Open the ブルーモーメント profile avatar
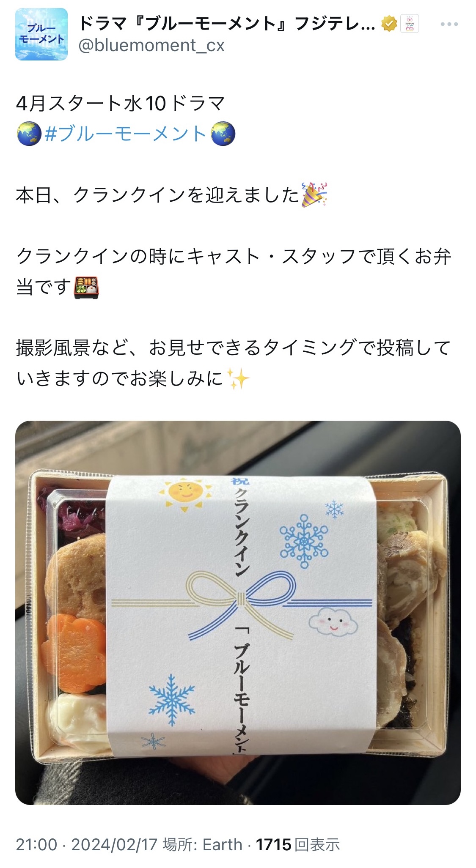The width and height of the screenshot is (476, 868). 41,34
